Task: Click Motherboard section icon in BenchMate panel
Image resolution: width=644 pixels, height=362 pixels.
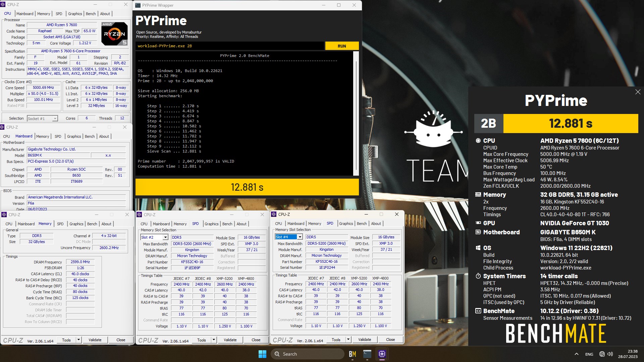Action: pyautogui.click(x=478, y=232)
